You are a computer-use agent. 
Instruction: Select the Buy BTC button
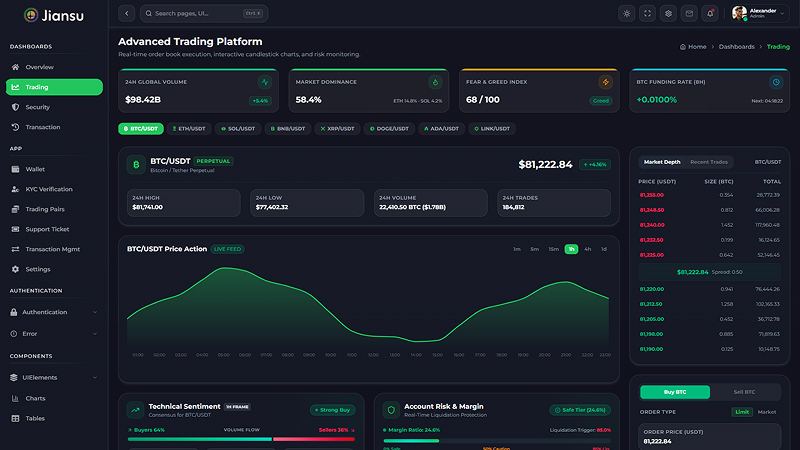click(x=674, y=392)
